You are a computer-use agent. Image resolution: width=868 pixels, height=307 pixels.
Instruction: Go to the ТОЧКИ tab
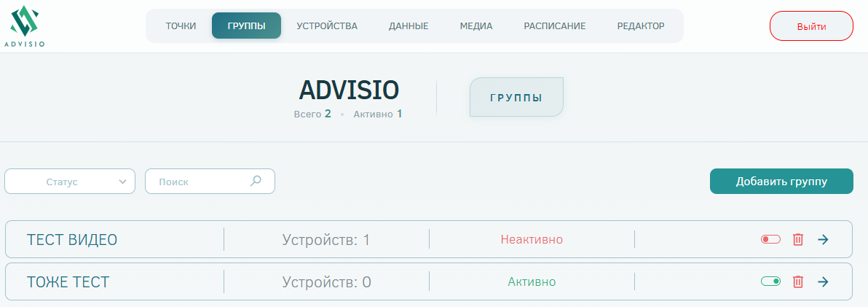pyautogui.click(x=181, y=26)
